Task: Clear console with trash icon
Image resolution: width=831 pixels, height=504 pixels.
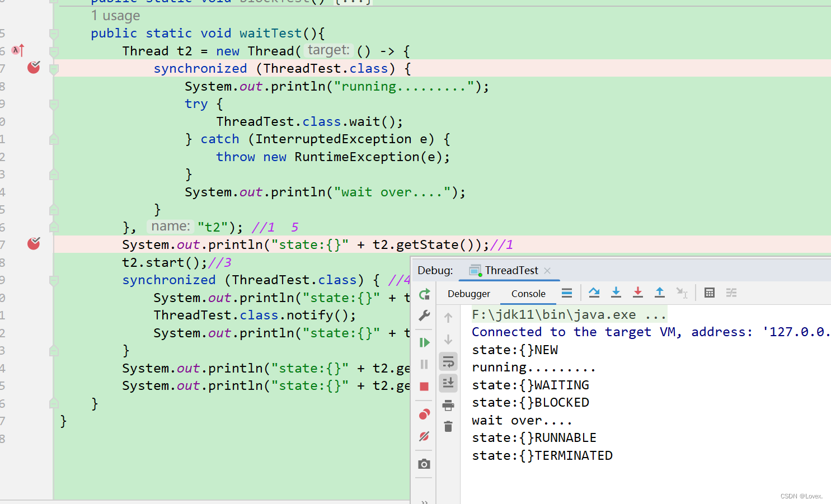Action: coord(448,427)
